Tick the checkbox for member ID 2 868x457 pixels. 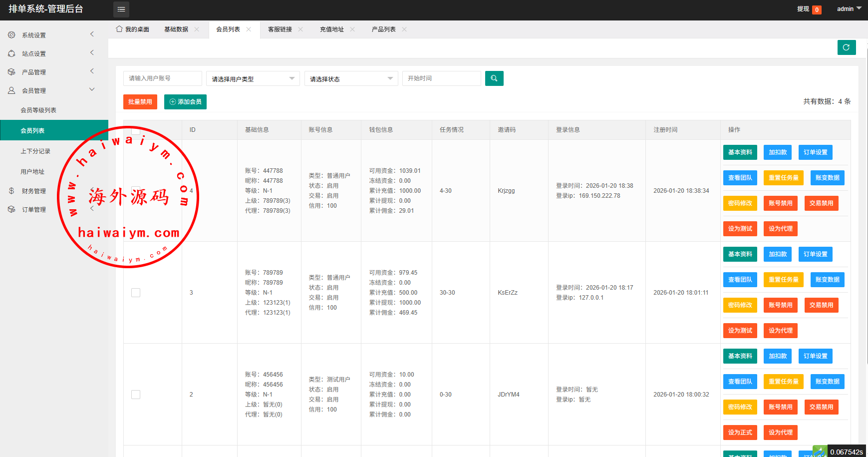tap(136, 395)
